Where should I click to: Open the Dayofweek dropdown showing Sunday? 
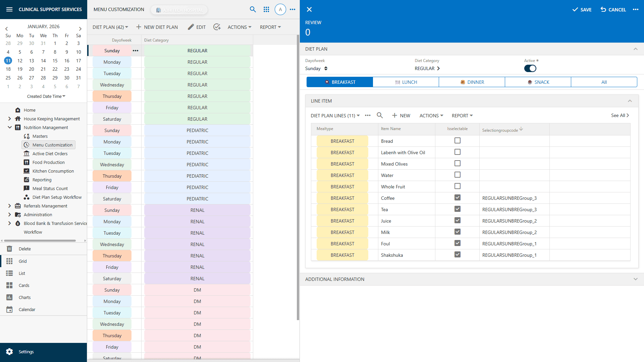tap(316, 68)
